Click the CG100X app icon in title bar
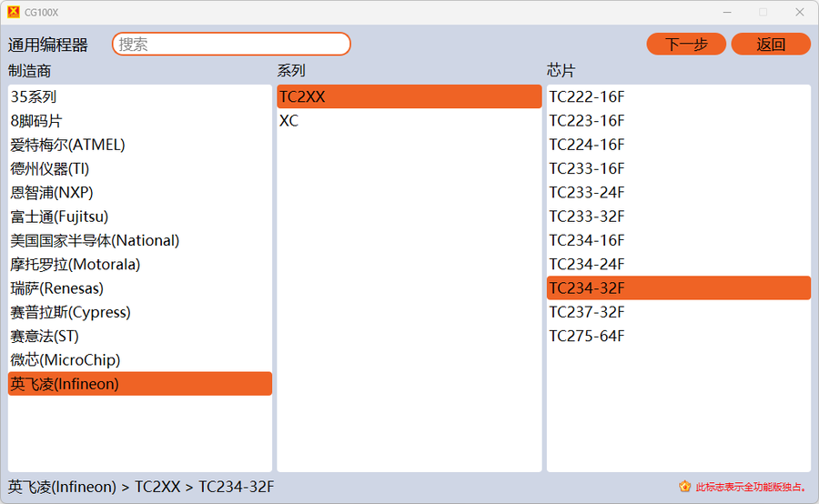819x504 pixels. click(x=13, y=12)
